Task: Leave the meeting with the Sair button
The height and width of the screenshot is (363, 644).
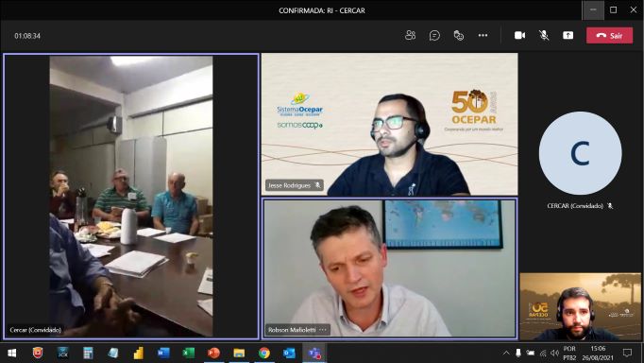Action: pyautogui.click(x=609, y=35)
